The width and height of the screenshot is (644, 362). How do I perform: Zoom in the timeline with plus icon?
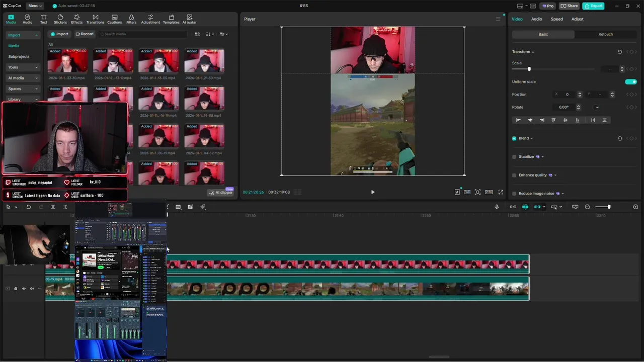[x=635, y=207]
